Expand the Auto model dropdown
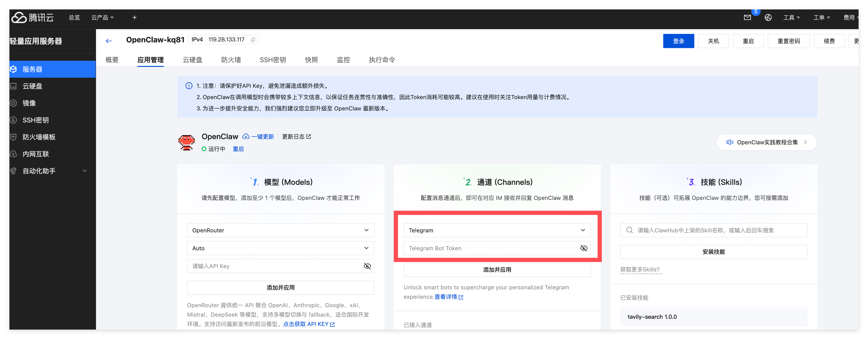Viewport: 868px width, 339px height. pos(280,248)
